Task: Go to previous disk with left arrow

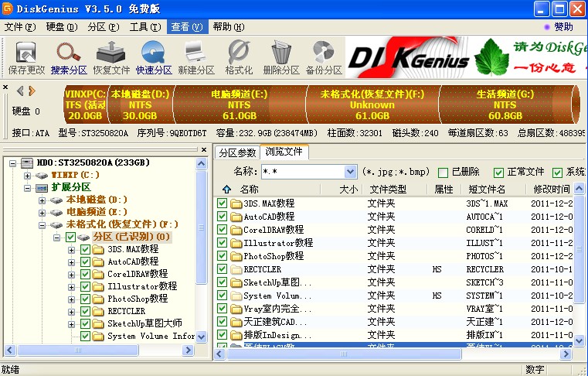Action: coord(20,91)
